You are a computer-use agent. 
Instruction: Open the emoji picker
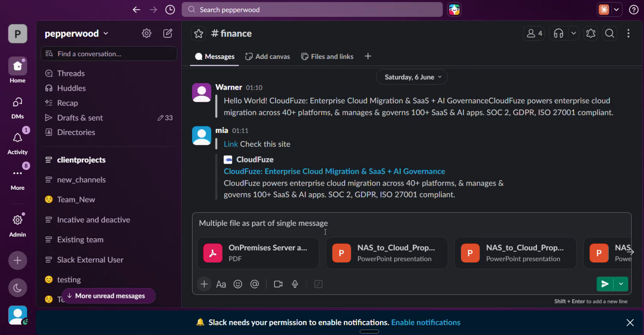(238, 284)
